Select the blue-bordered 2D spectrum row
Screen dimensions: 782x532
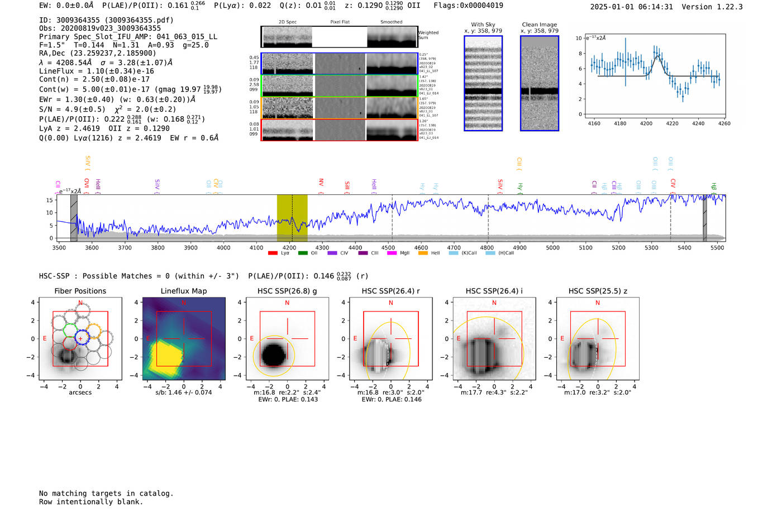click(x=339, y=64)
